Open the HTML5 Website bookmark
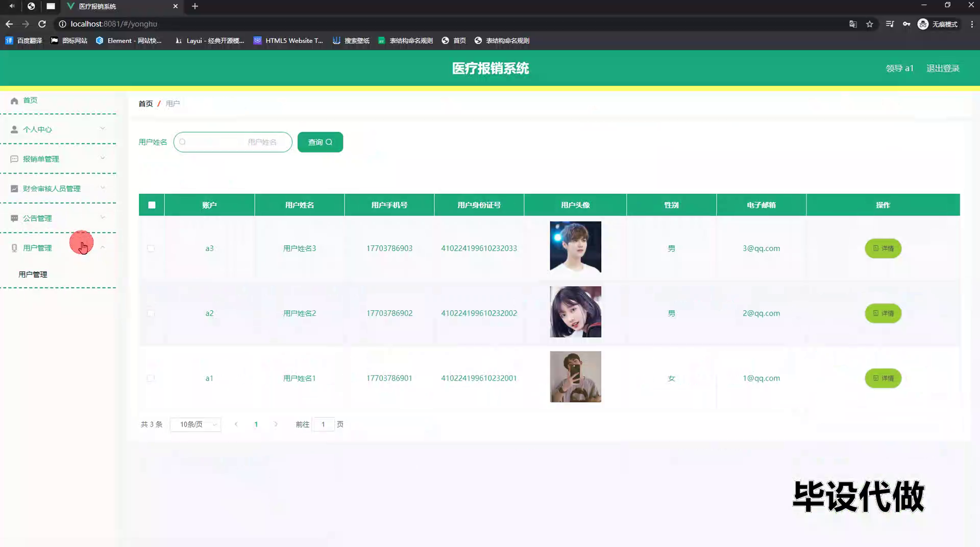This screenshot has height=547, width=980. (x=288, y=40)
